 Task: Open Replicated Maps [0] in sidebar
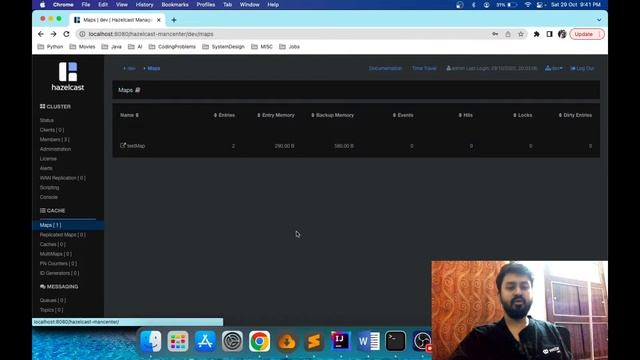point(62,235)
